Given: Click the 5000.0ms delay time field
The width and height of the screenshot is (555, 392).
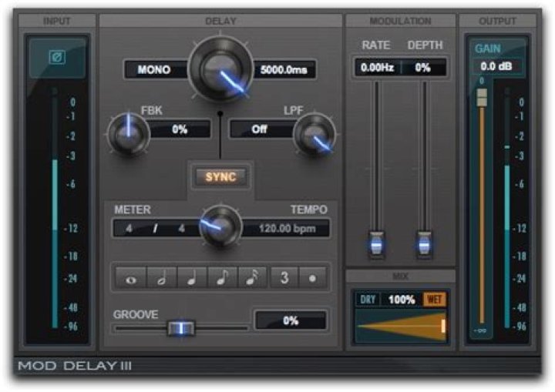Looking at the screenshot, I should pos(284,69).
